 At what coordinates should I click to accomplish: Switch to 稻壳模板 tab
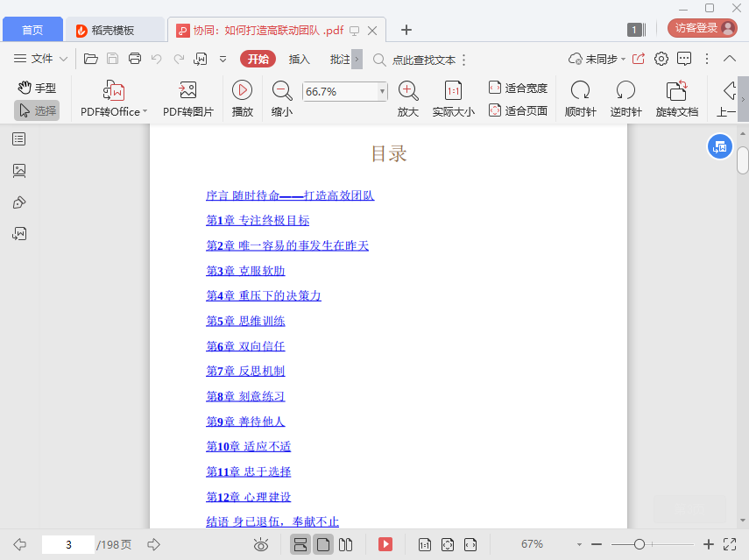click(x=114, y=30)
